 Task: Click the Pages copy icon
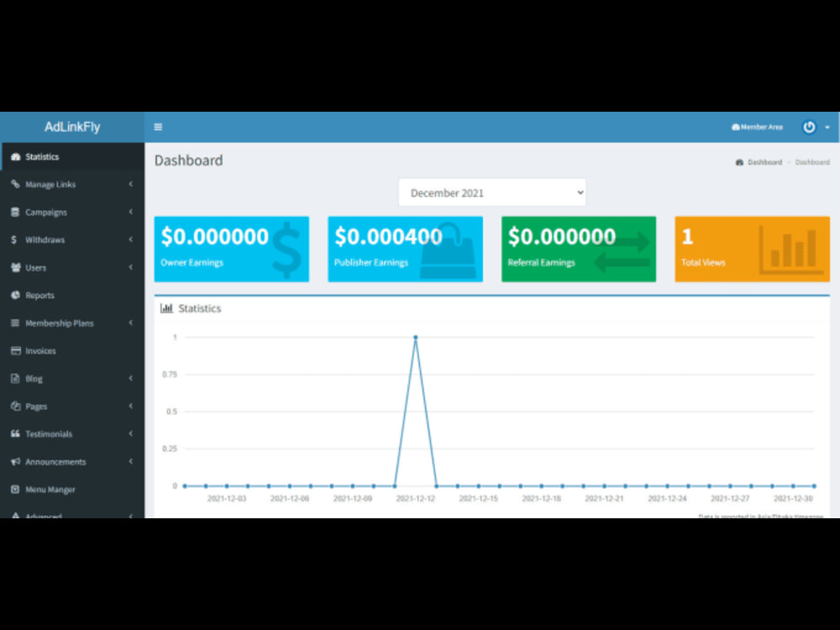(x=15, y=406)
